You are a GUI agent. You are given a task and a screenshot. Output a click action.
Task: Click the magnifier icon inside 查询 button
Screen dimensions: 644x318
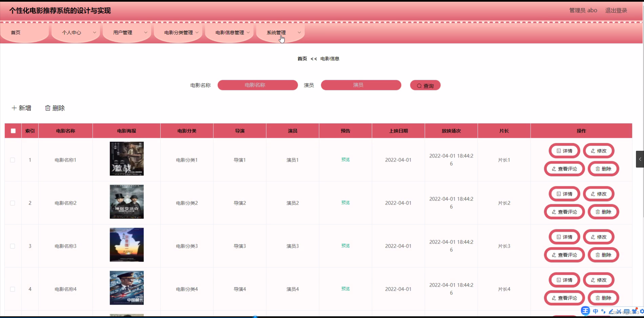pos(419,85)
